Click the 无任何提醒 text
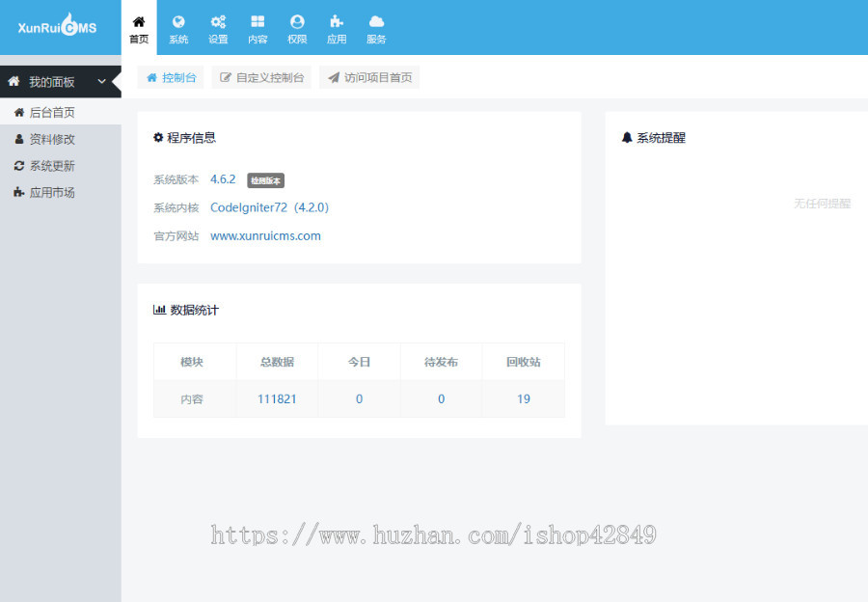 [x=822, y=204]
